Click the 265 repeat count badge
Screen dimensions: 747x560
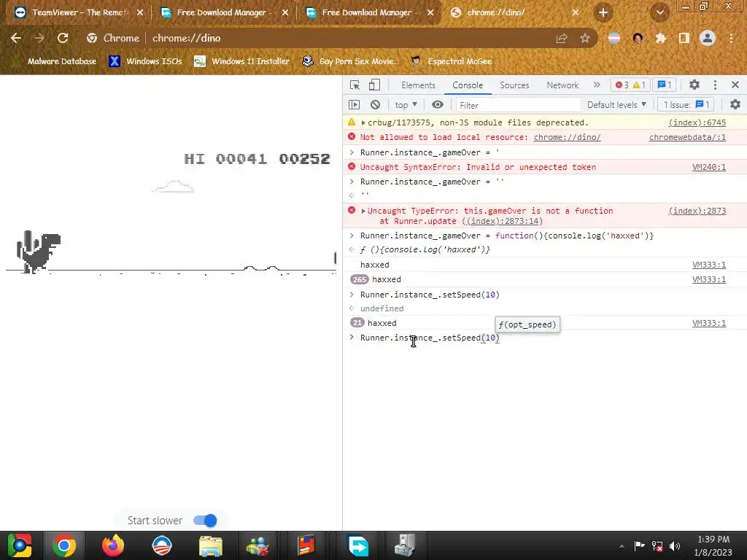click(359, 279)
